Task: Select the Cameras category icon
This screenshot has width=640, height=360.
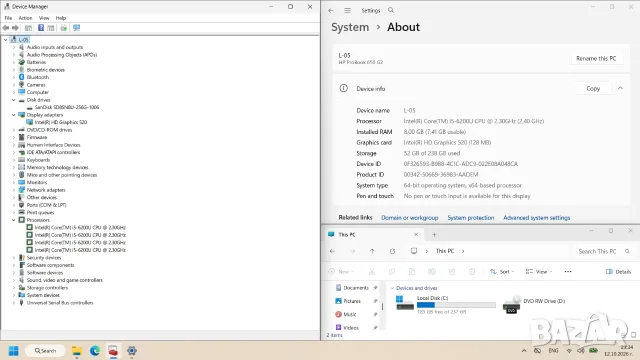Action: (22, 85)
